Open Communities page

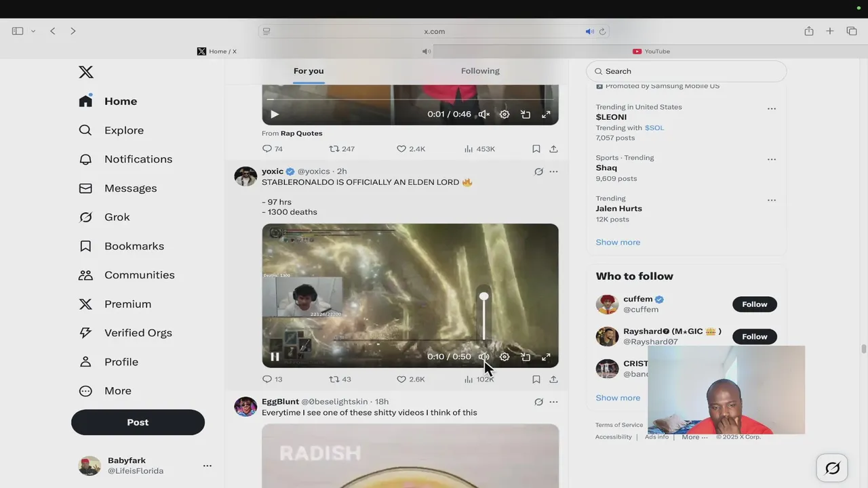tap(126, 275)
